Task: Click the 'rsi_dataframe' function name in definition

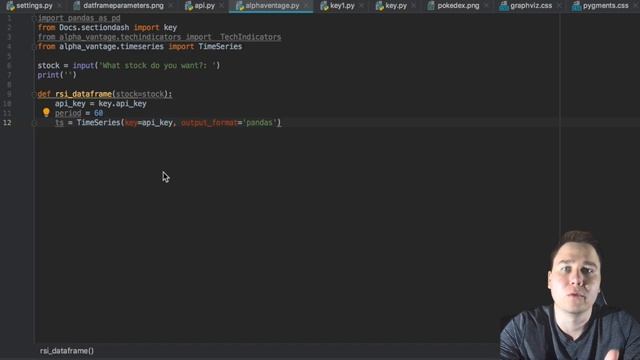Action: click(83, 94)
